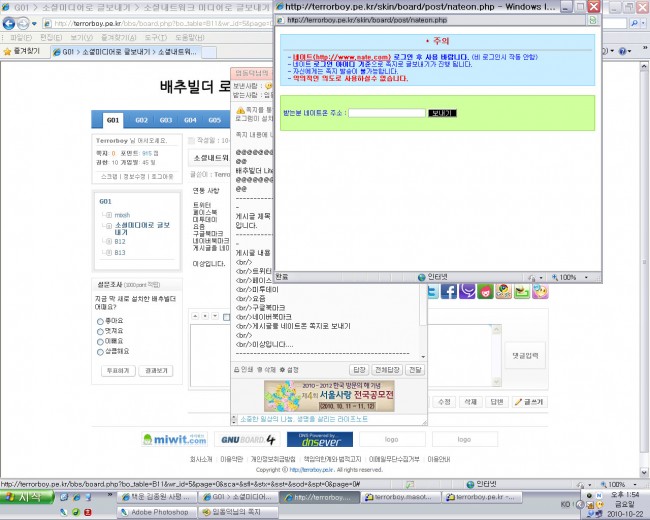Open the Help question mark toolbar icon
Viewport: 650px width, 520px height.
(x=622, y=51)
